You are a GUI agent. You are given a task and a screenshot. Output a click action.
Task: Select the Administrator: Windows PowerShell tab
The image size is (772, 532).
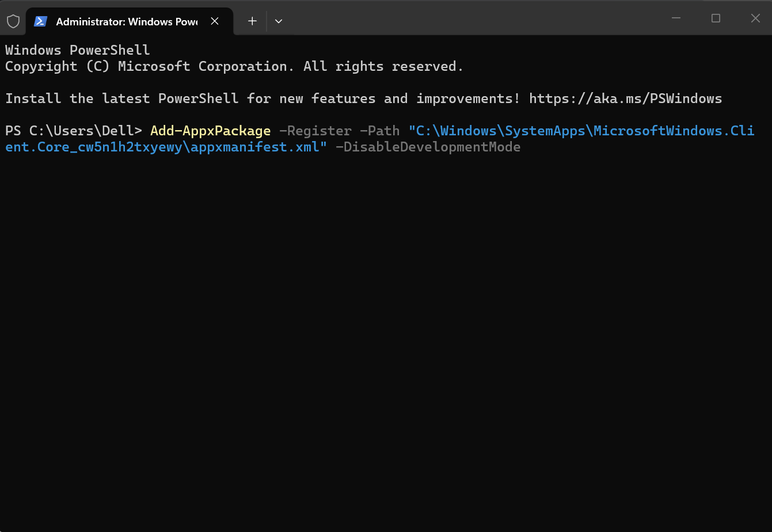tap(130, 21)
